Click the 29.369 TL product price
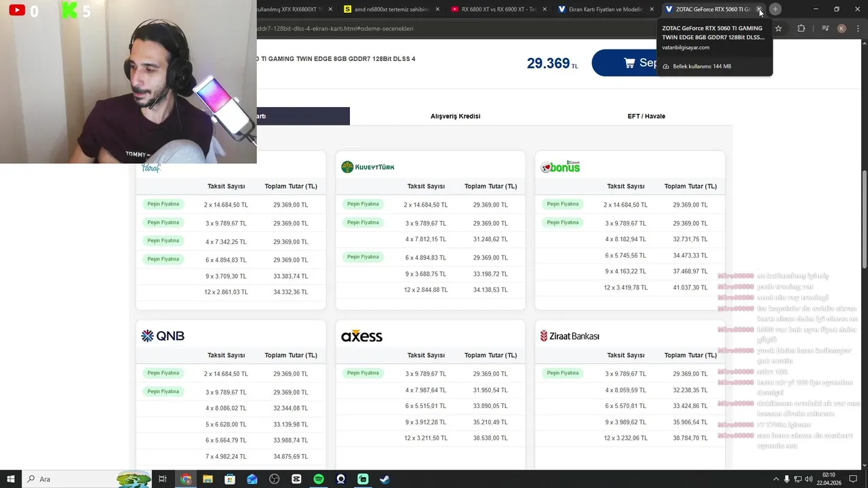The width and height of the screenshot is (868, 488). point(552,63)
